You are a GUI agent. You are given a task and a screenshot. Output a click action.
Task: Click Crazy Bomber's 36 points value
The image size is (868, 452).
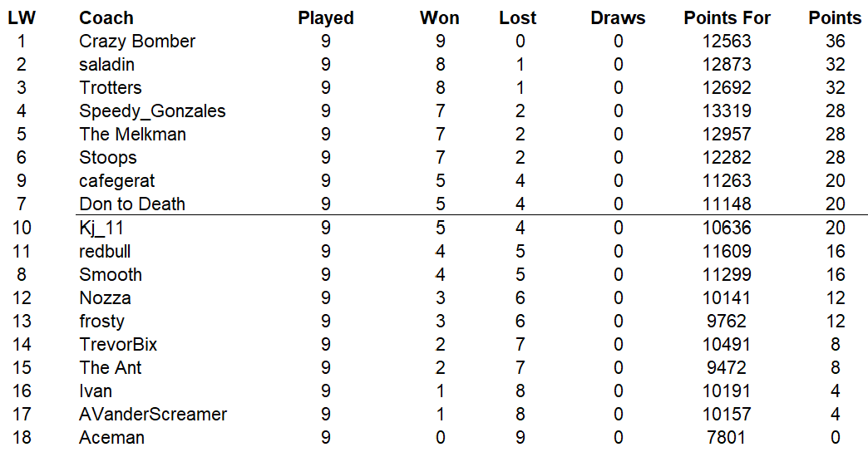click(835, 42)
